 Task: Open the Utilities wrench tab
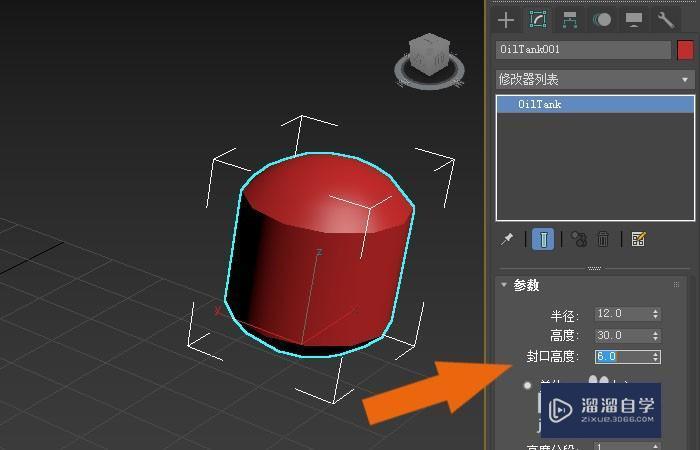point(666,20)
